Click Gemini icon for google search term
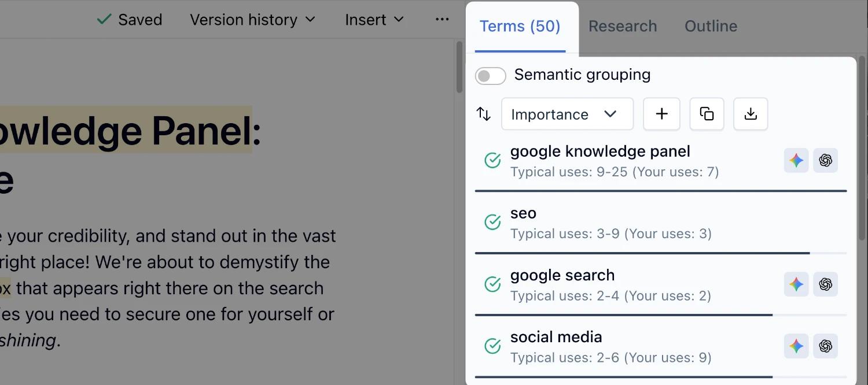This screenshot has height=385, width=868. pyautogui.click(x=796, y=284)
